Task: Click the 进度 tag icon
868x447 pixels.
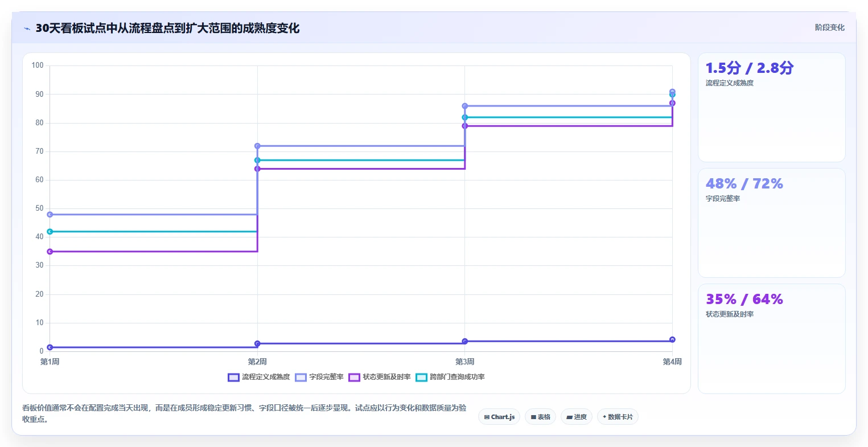Action: click(569, 417)
